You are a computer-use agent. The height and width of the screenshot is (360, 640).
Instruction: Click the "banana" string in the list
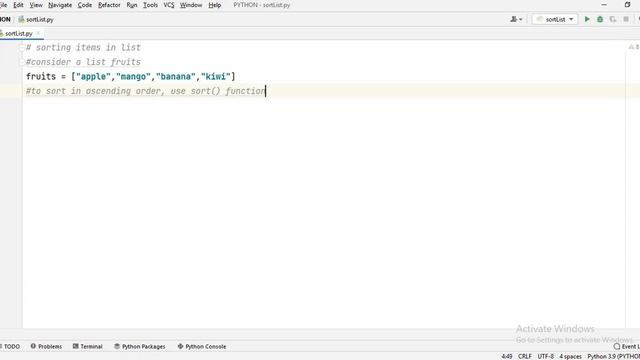coord(176,76)
